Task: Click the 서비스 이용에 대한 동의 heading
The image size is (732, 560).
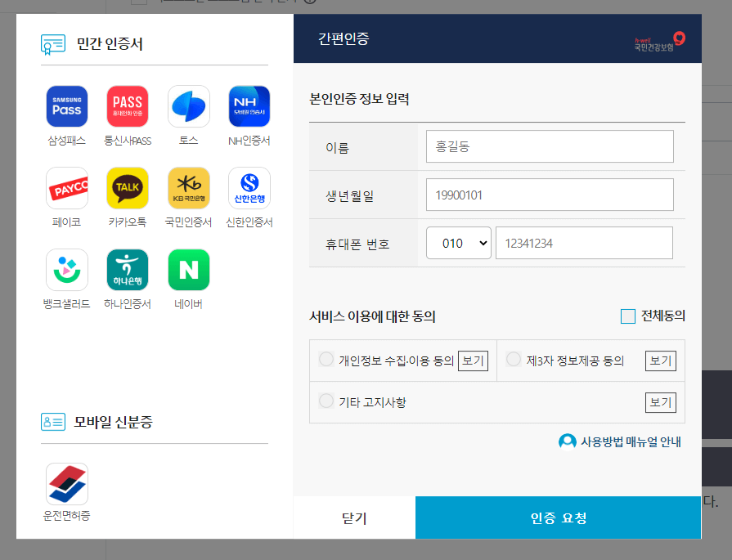Action: [x=372, y=316]
